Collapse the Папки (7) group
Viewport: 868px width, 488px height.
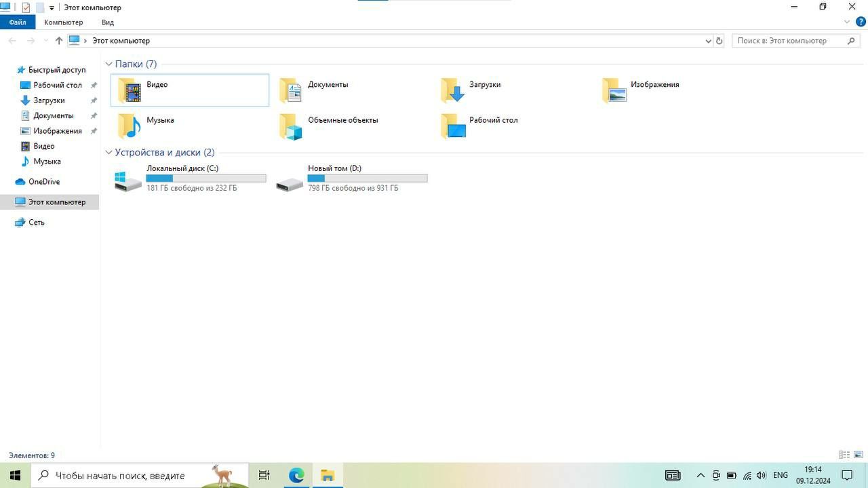[109, 64]
